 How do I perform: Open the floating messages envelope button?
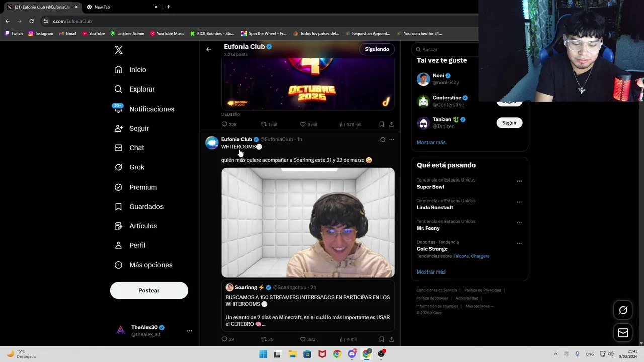(623, 333)
